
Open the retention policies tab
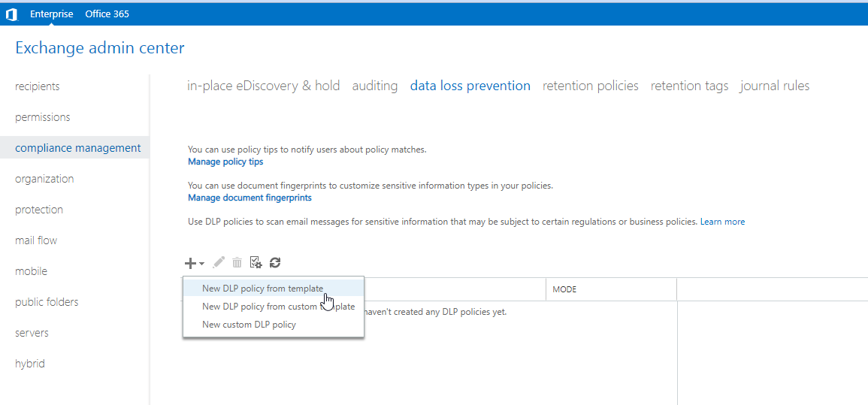coord(591,86)
